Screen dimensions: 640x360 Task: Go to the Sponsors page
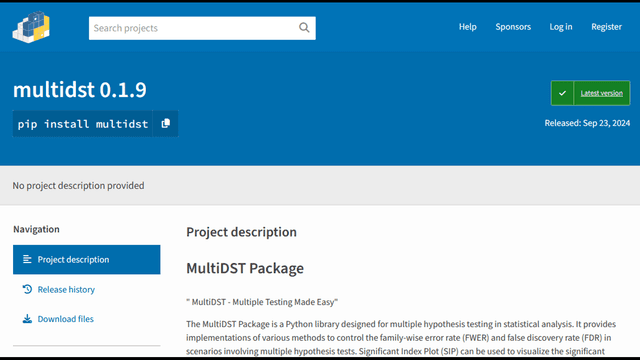click(513, 27)
